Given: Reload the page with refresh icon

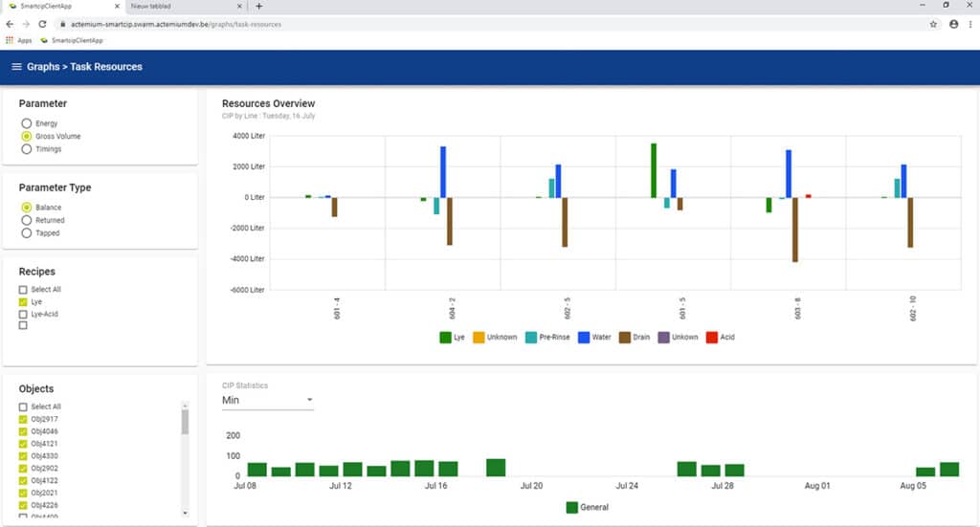Looking at the screenshot, I should [x=42, y=24].
